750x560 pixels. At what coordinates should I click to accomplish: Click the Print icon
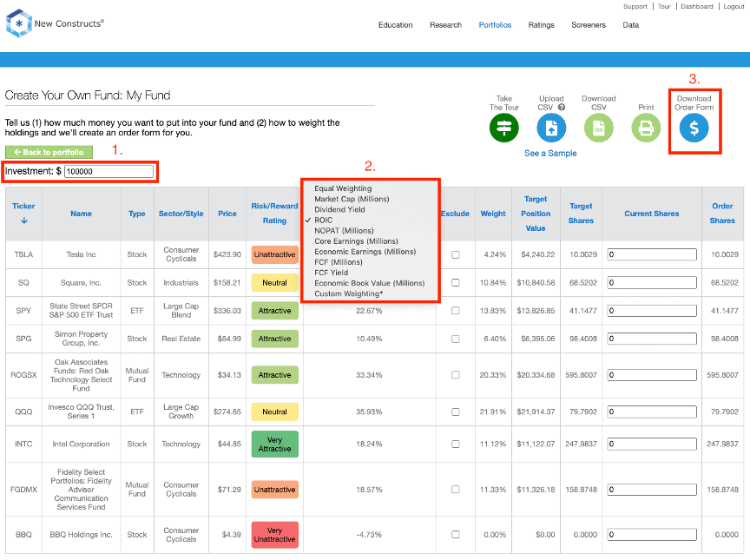[646, 128]
